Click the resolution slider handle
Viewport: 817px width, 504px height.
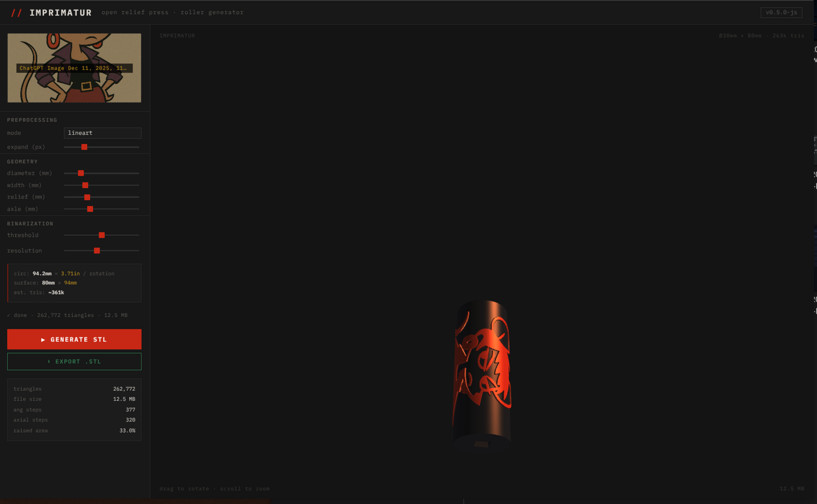click(97, 250)
